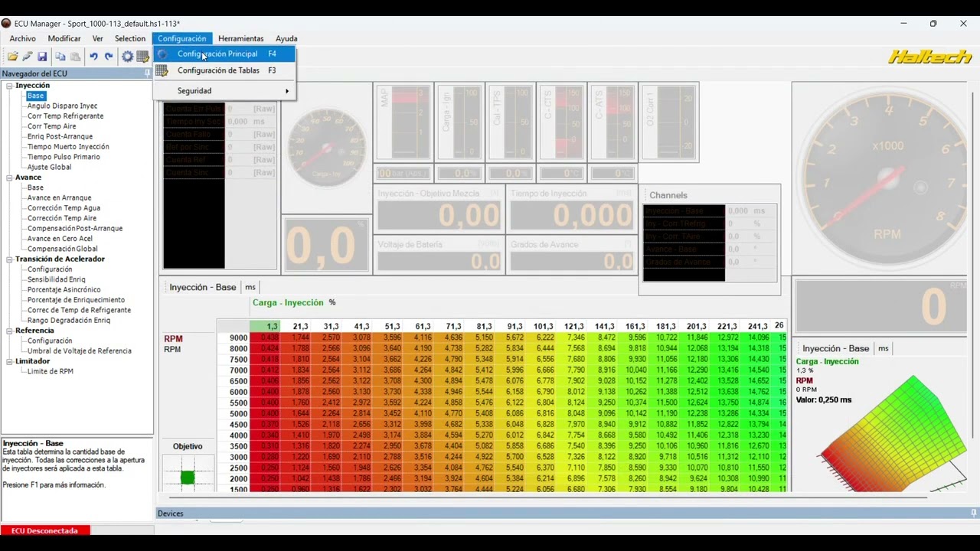Image resolution: width=980 pixels, height=551 pixels.
Task: Redo the change using the toolbar arrow
Action: (x=109, y=57)
